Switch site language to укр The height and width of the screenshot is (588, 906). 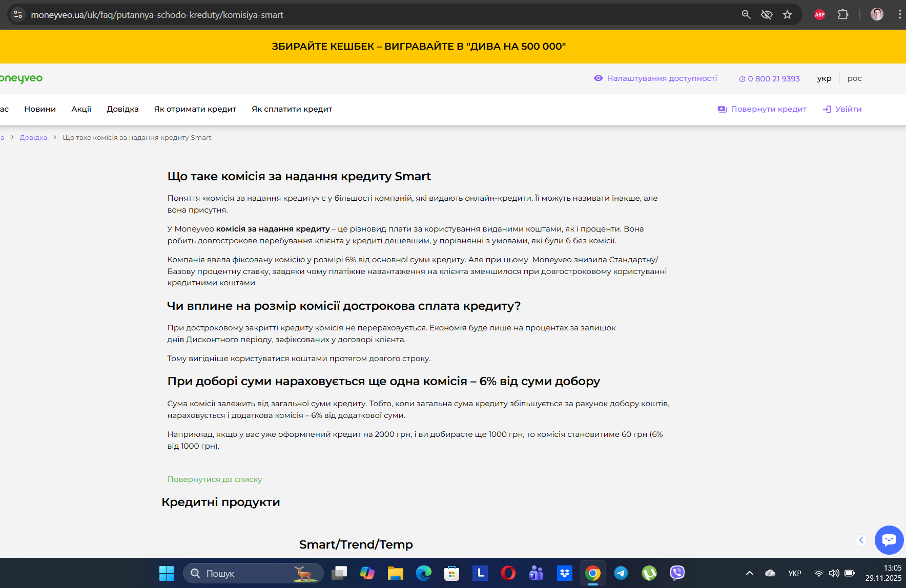point(824,78)
